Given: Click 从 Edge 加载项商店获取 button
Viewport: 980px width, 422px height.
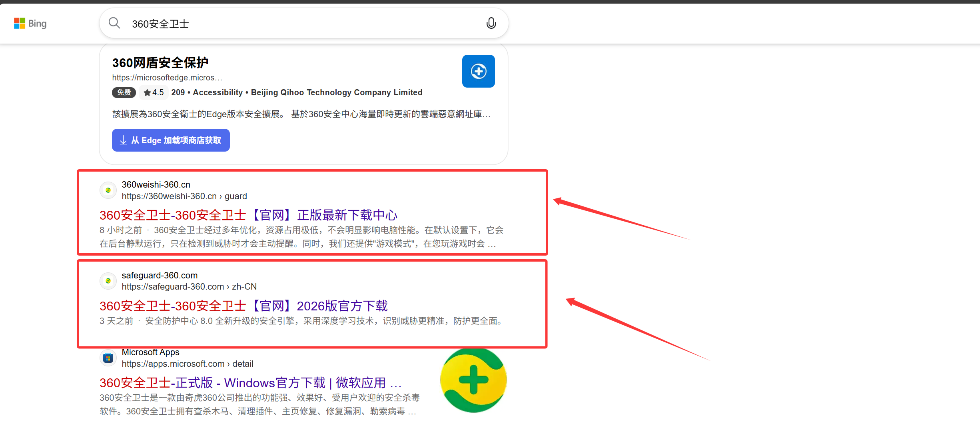Looking at the screenshot, I should pyautogui.click(x=171, y=140).
